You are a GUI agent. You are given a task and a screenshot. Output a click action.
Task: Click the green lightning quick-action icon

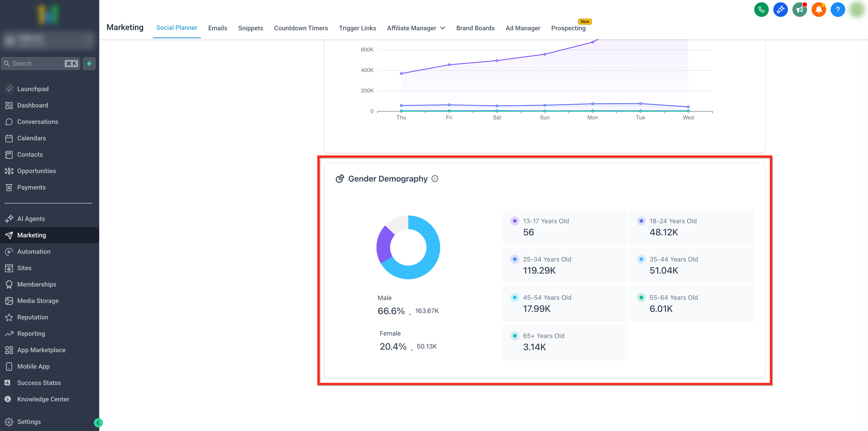click(89, 63)
